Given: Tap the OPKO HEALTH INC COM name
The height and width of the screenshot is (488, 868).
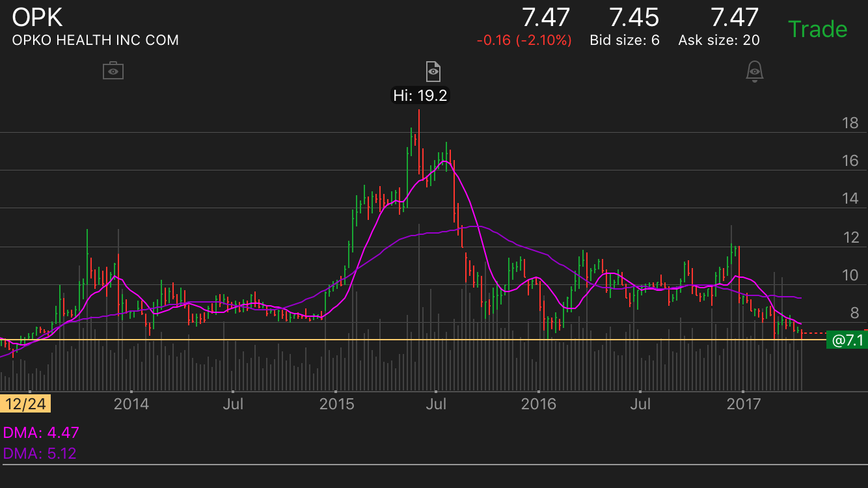Looking at the screenshot, I should (x=95, y=40).
